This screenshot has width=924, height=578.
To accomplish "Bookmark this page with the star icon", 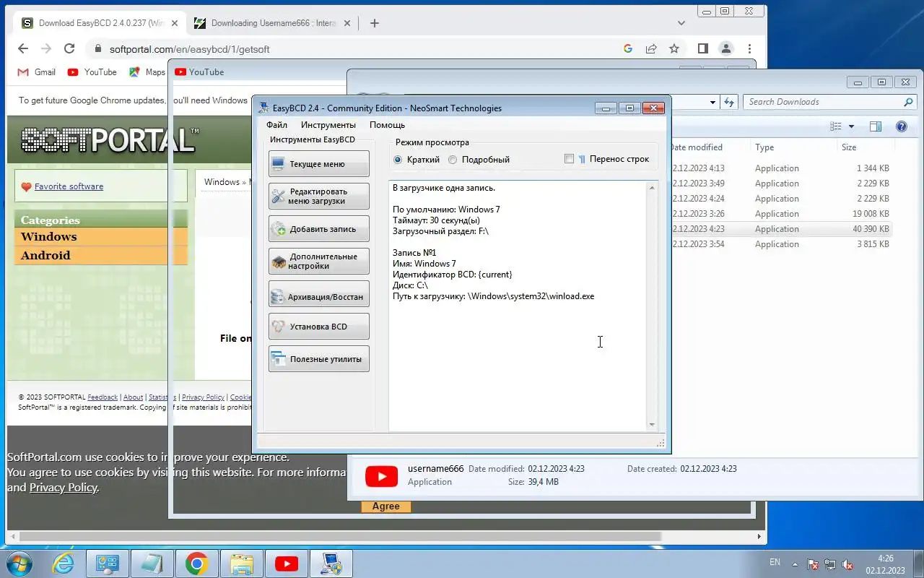I will pyautogui.click(x=674, y=49).
